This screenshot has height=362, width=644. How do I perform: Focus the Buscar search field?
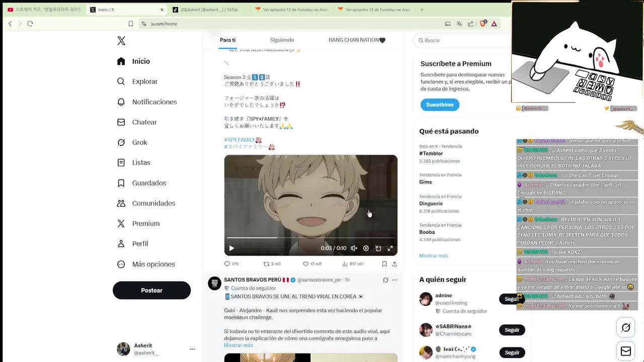(x=463, y=40)
